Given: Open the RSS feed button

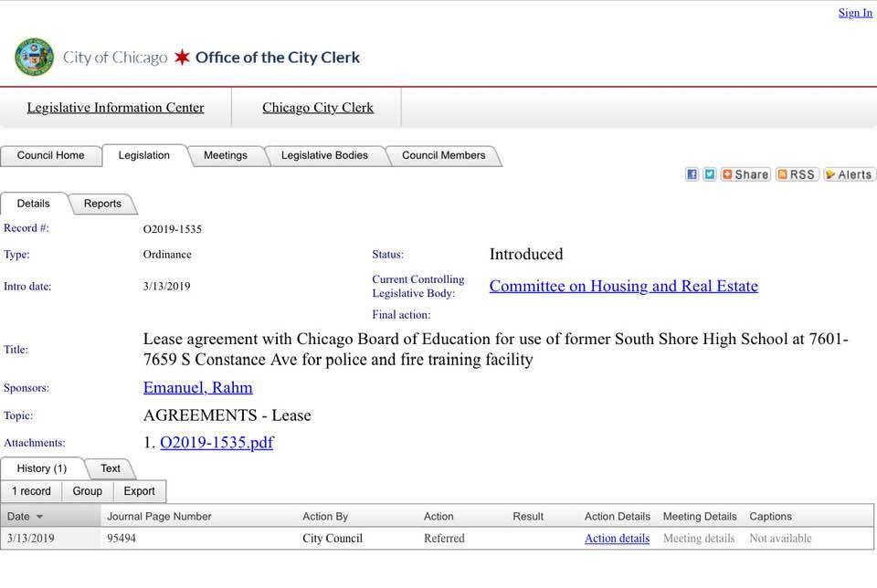Looking at the screenshot, I should pos(797,174).
